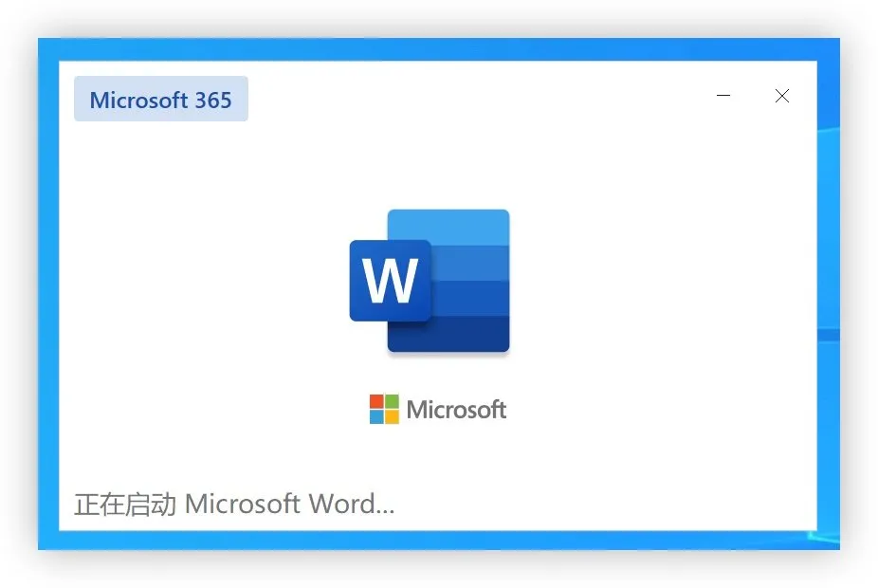The image size is (878, 588).
Task: Click the 'Microsoft' wordmark text
Action: [456, 410]
